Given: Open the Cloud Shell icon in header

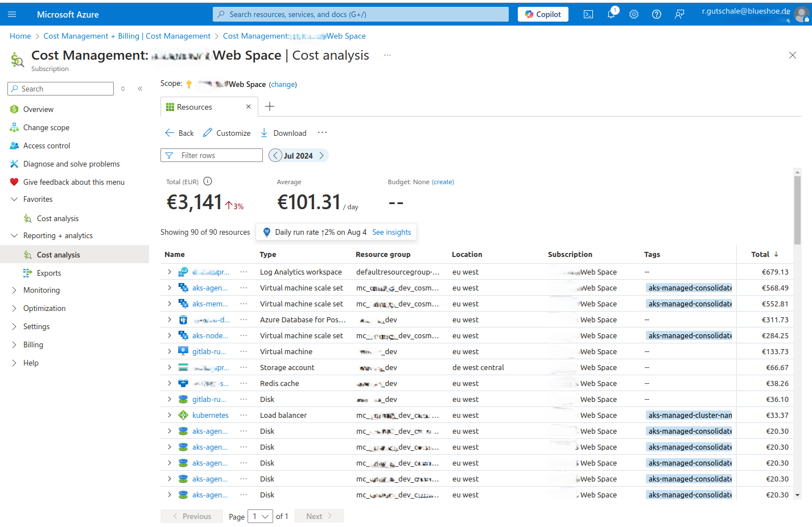Looking at the screenshot, I should 588,14.
